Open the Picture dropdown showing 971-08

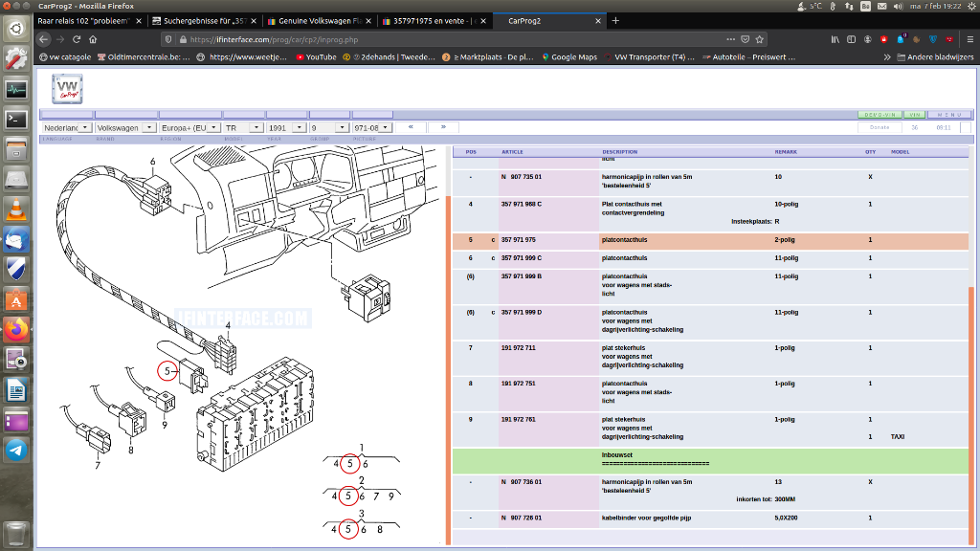[371, 127]
